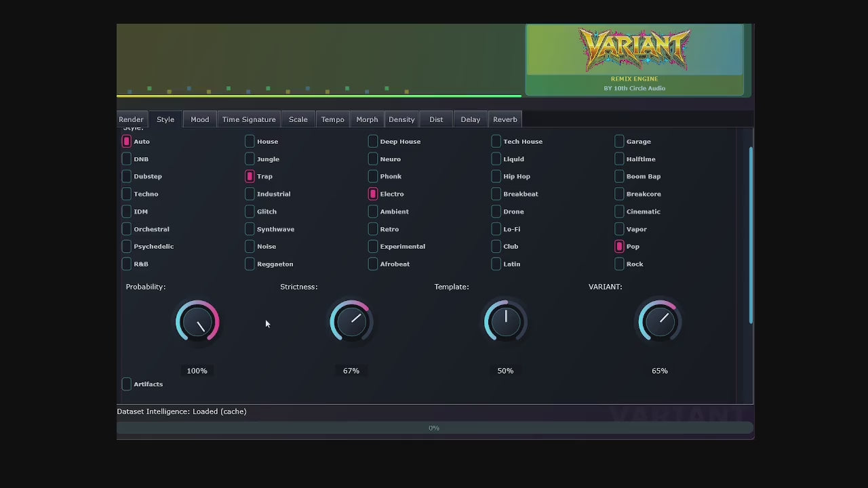Tick the Breakbeat checkbox
Screen dimensions: 868x488
tap(496, 194)
